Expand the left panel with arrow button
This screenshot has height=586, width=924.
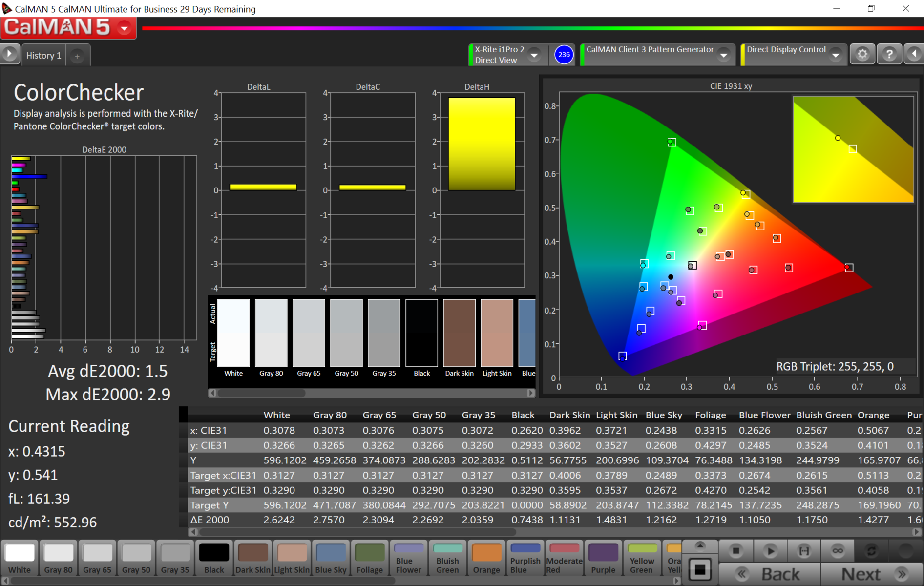[9, 54]
